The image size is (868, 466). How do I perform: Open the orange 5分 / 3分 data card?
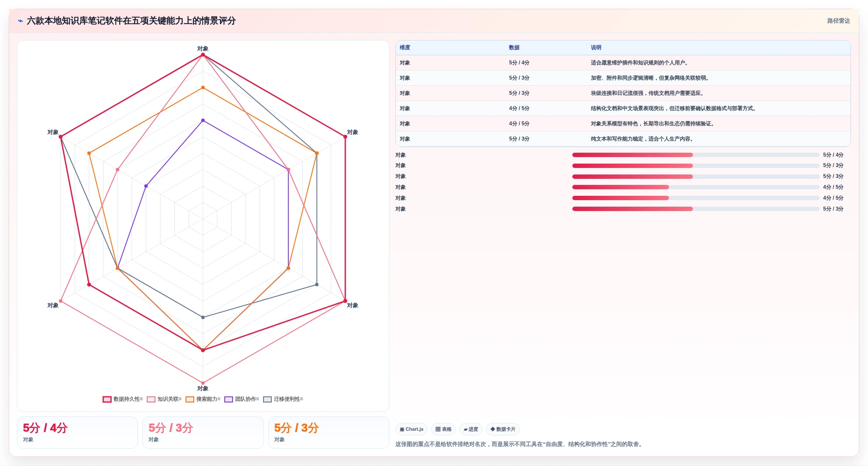[x=329, y=432]
